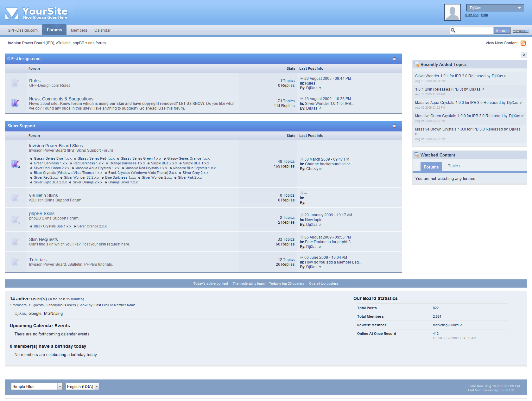Open newest member marketing2000ltd profile

[x=446, y=325]
